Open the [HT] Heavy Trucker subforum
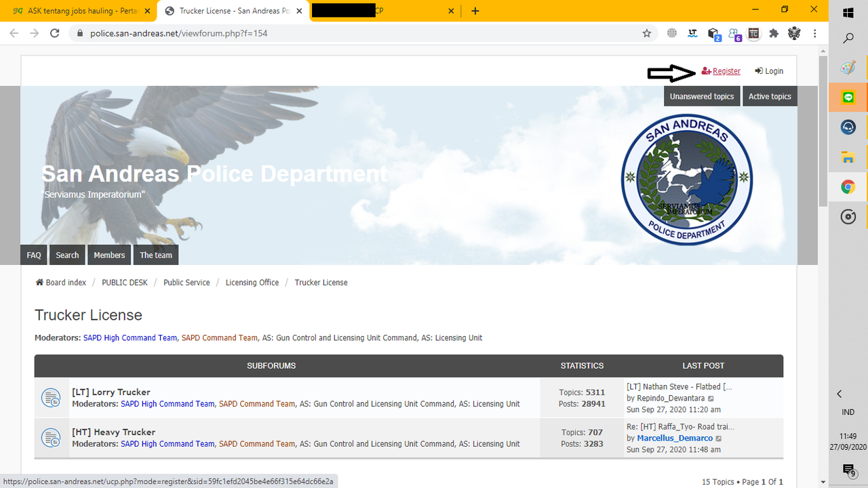This screenshot has width=868, height=488. click(114, 432)
